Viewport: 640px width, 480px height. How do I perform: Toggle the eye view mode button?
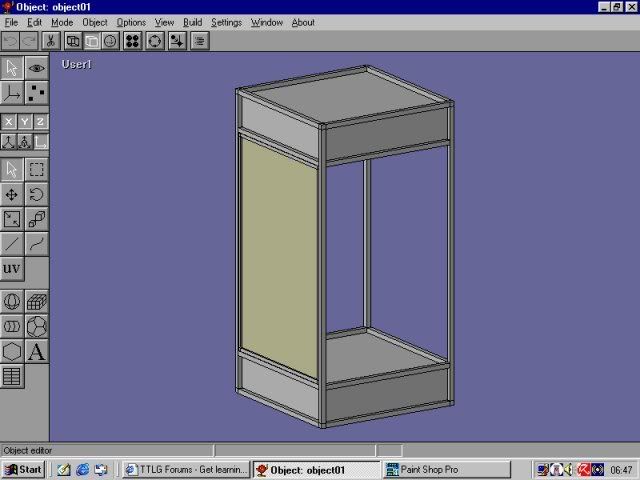pyautogui.click(x=36, y=68)
